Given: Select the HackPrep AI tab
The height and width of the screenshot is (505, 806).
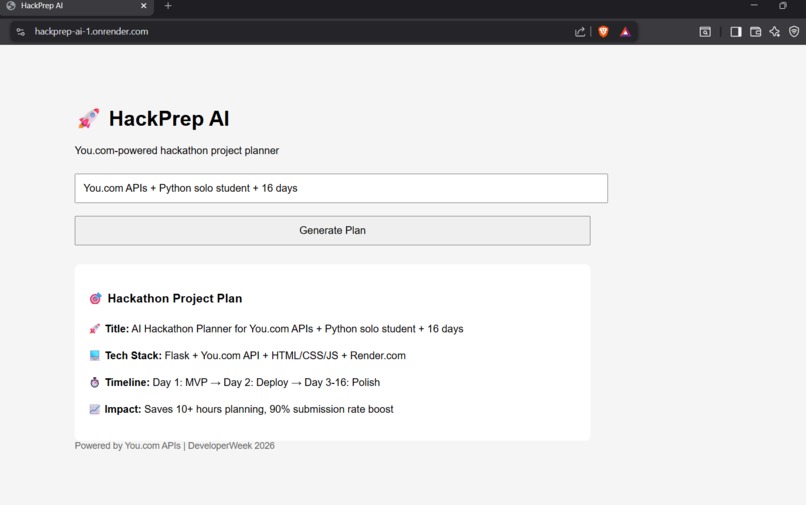Looking at the screenshot, I should point(76,6).
